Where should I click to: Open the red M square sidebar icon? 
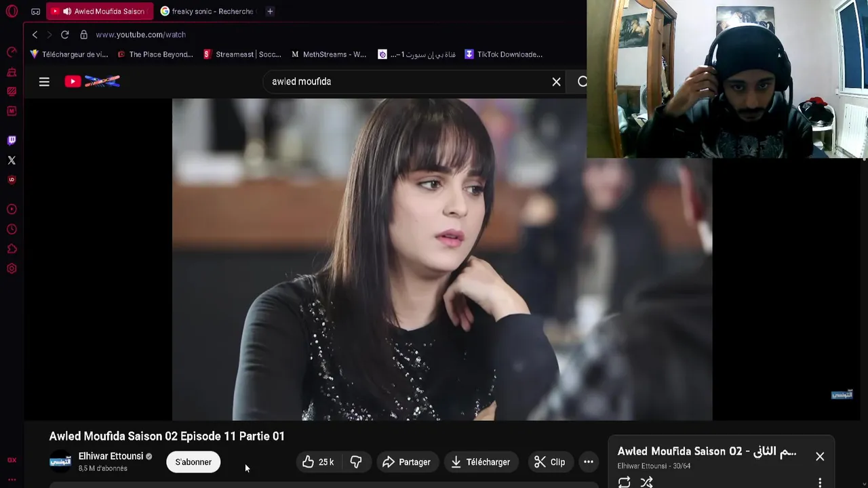(x=12, y=110)
